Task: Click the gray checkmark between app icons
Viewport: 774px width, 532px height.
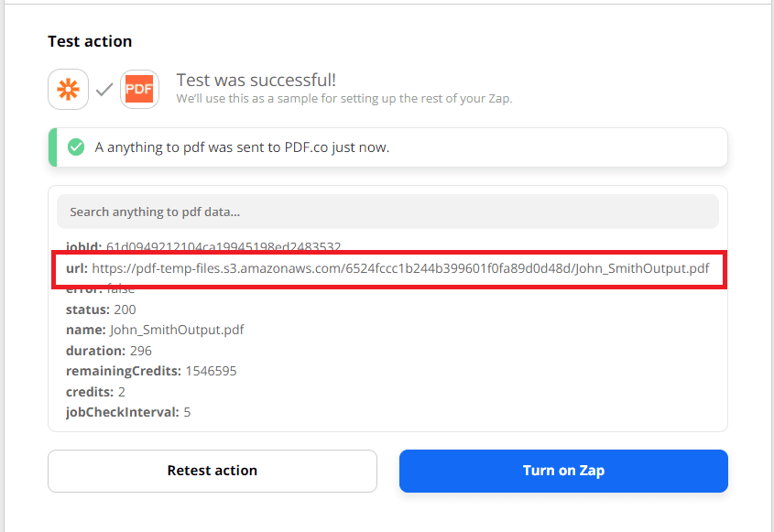Action: click(104, 90)
